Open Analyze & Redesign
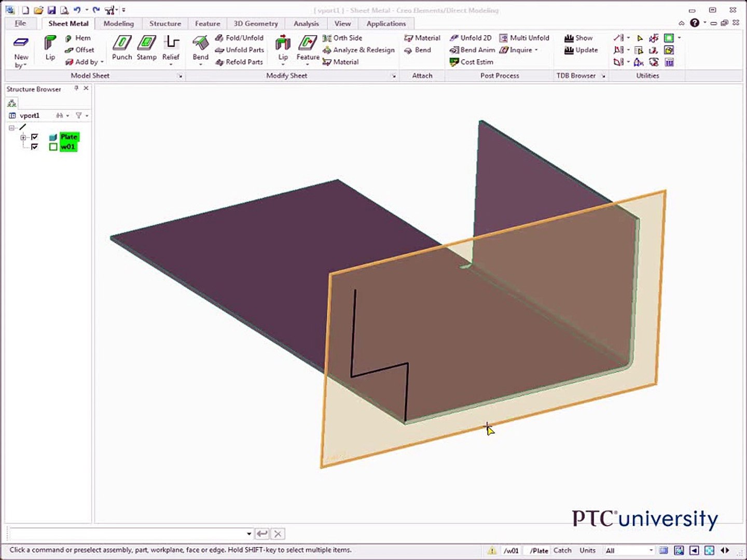This screenshot has width=747, height=560. (x=358, y=50)
